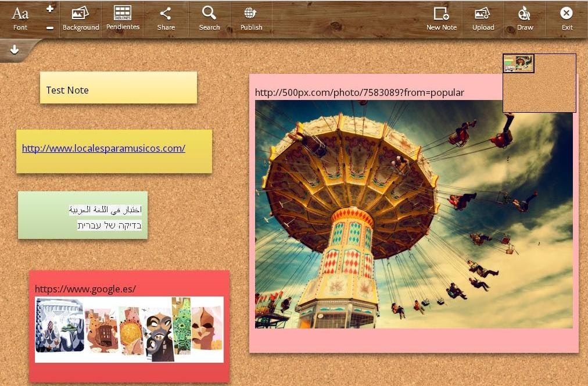Screen dimensions: 588x386
Task: Open the Pendientes boards list
Action: [123, 19]
